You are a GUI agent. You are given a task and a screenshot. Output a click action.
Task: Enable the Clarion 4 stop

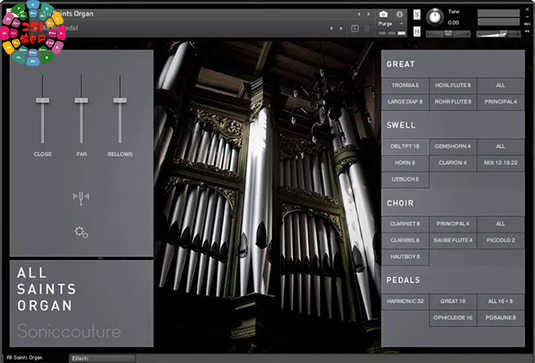tap(453, 163)
